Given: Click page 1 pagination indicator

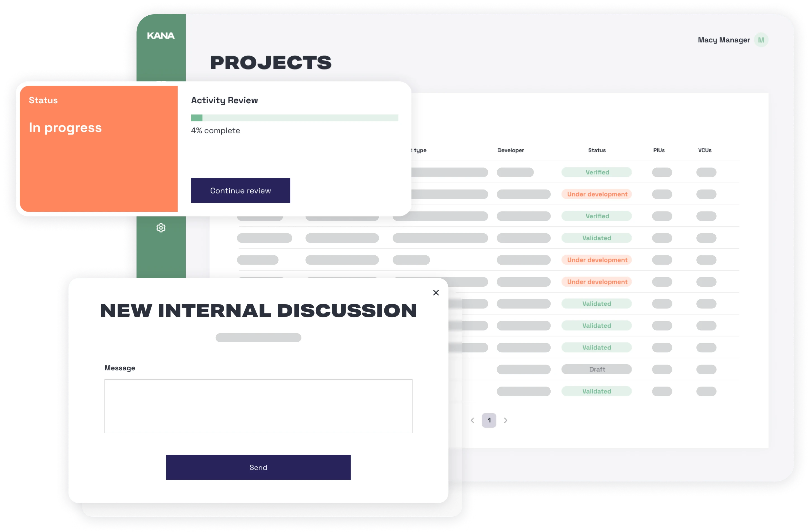Looking at the screenshot, I should pos(489,420).
